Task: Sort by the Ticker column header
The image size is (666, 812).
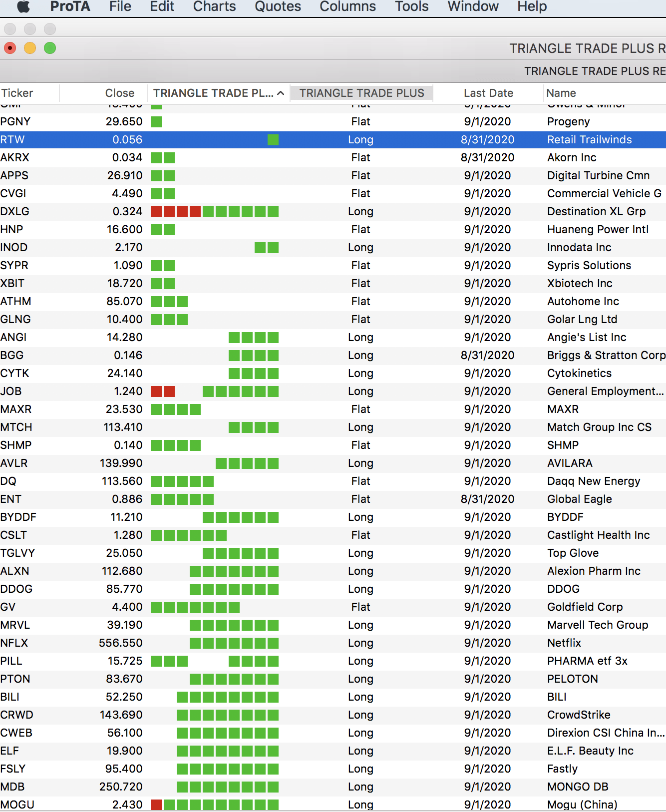Action: click(17, 93)
